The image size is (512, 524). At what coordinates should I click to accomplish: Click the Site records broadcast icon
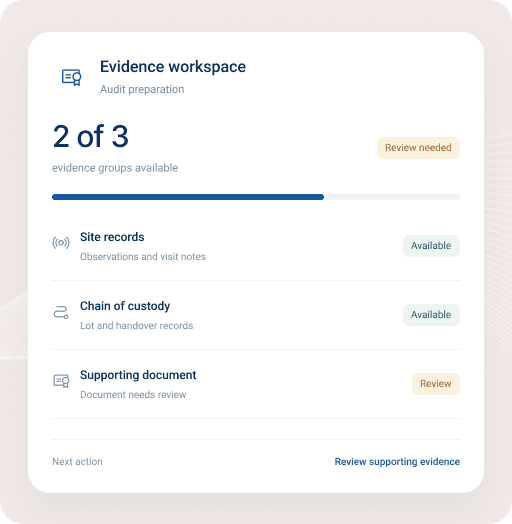tap(61, 243)
